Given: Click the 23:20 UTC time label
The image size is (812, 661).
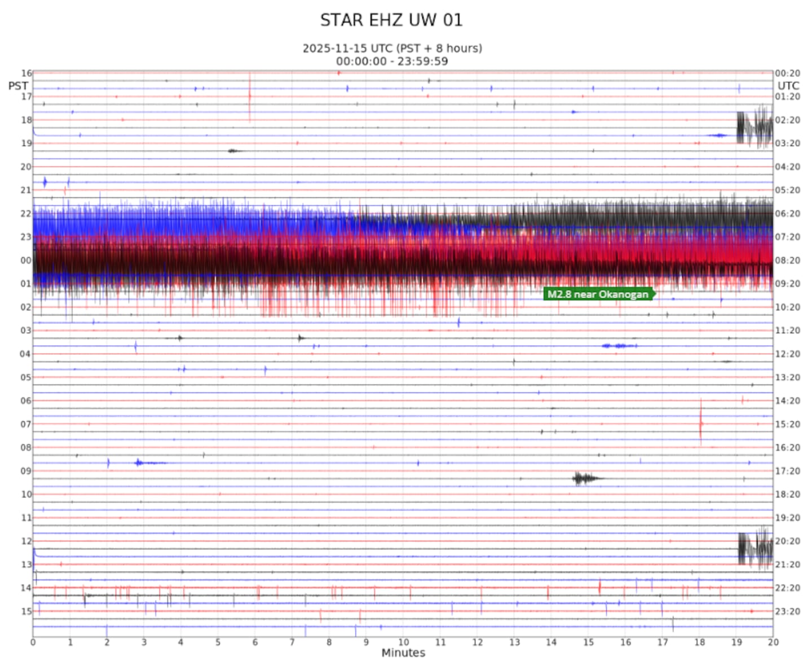Looking at the screenshot, I should pyautogui.click(x=787, y=611).
